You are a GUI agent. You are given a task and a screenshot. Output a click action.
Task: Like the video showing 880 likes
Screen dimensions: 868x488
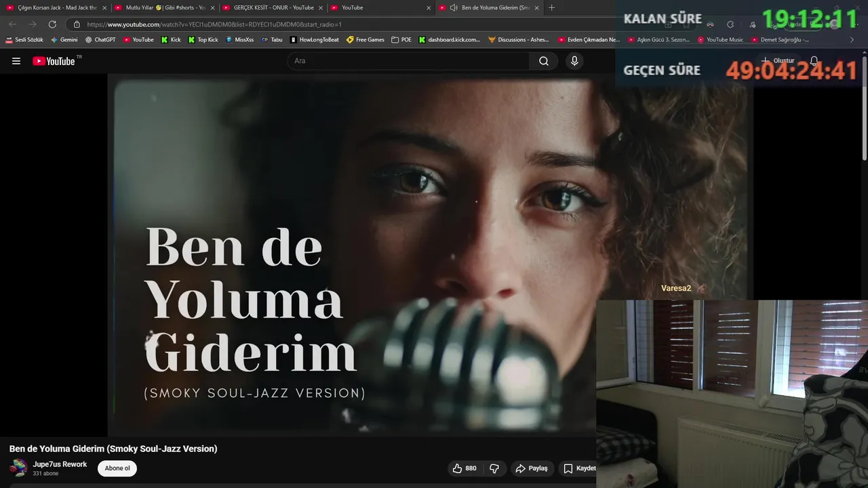point(465,468)
